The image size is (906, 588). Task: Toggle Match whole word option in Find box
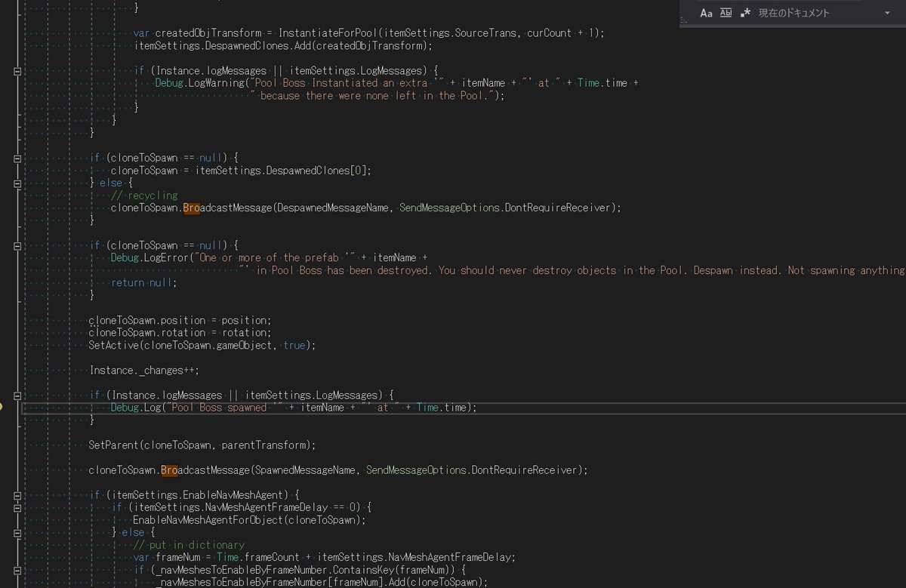click(726, 13)
